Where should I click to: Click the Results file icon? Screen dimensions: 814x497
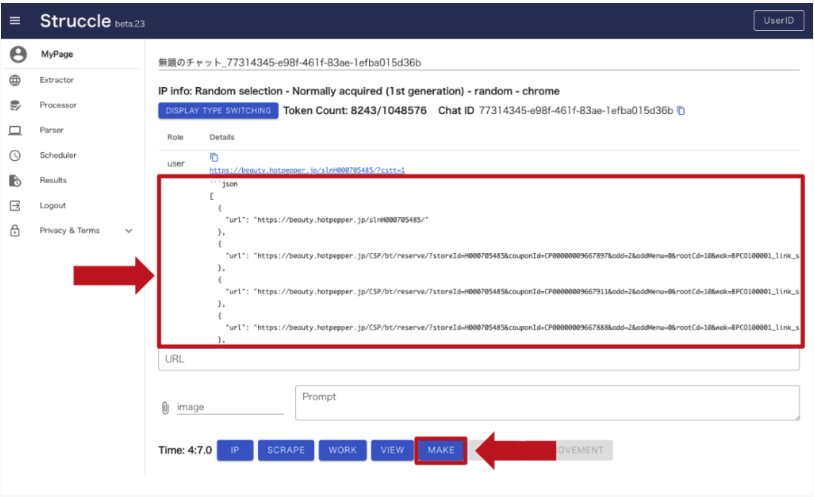15,180
